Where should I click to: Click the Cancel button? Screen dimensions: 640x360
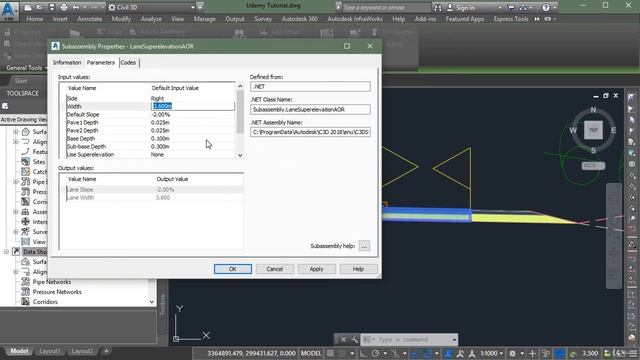[x=275, y=269]
